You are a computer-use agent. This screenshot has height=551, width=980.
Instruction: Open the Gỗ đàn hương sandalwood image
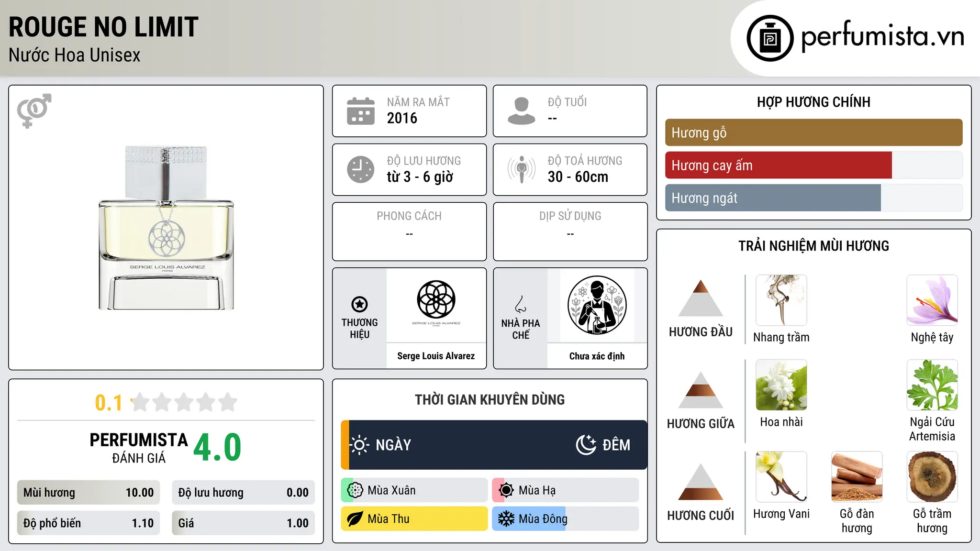[x=857, y=477]
